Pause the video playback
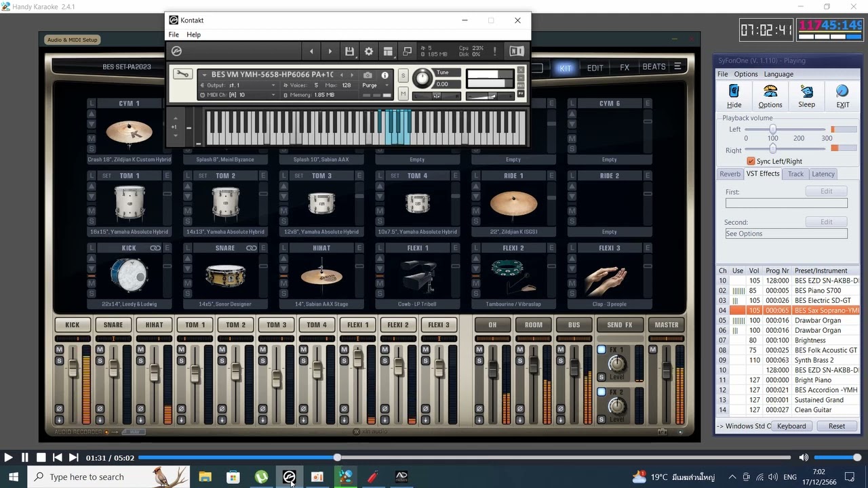868x488 pixels. pos(24,457)
